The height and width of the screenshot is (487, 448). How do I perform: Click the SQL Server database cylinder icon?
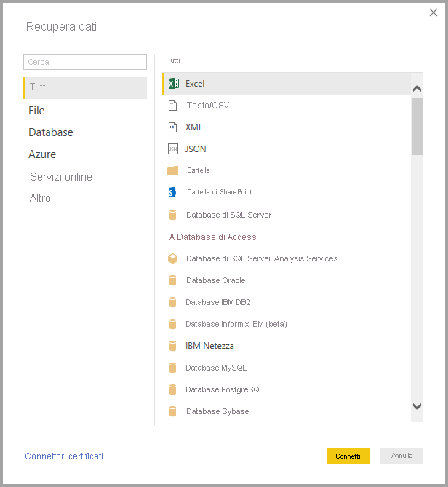coord(173,215)
